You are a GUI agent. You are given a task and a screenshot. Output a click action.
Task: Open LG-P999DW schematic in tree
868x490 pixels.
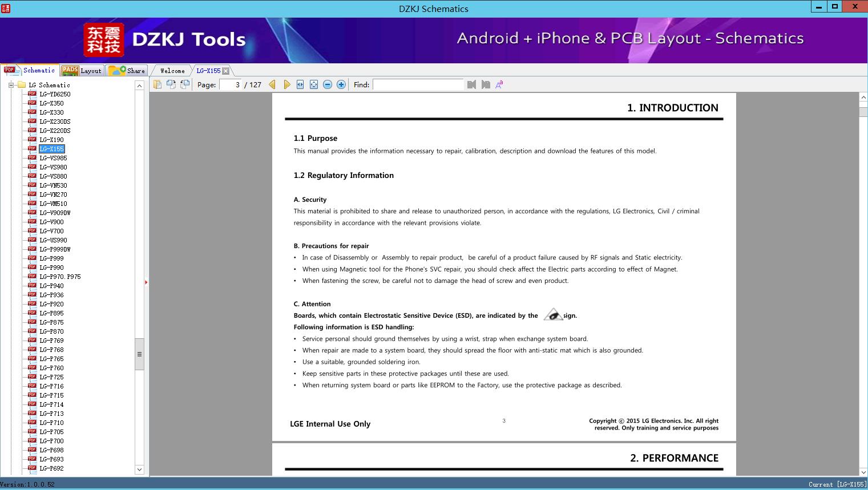(55, 249)
